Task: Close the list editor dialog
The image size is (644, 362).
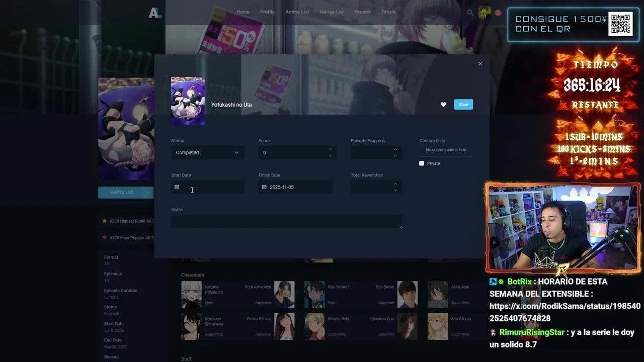Action: [480, 64]
